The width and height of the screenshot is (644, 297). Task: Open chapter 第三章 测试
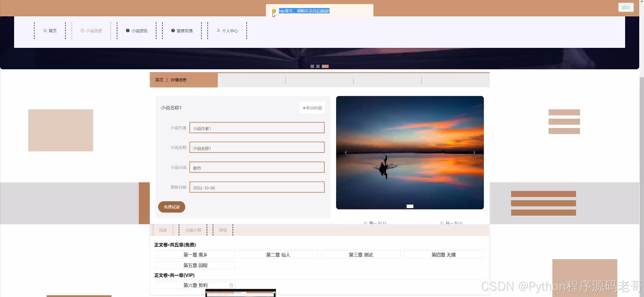361,255
